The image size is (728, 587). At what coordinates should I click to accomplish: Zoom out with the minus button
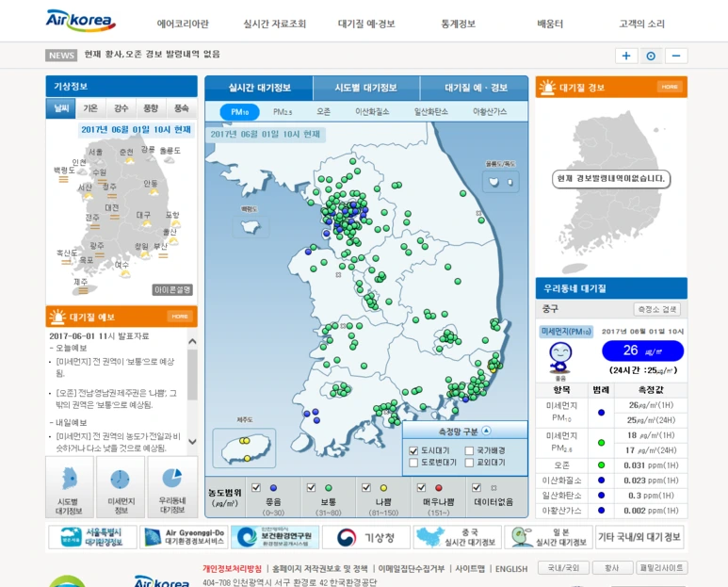click(676, 56)
